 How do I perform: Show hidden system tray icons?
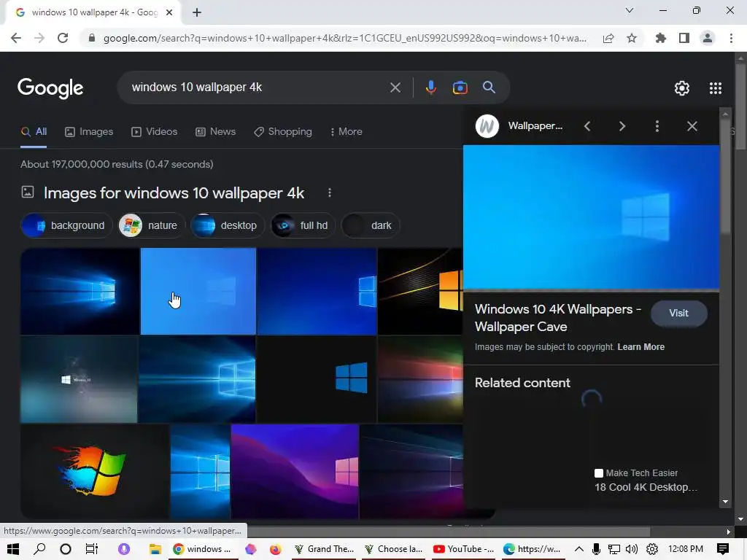point(578,549)
